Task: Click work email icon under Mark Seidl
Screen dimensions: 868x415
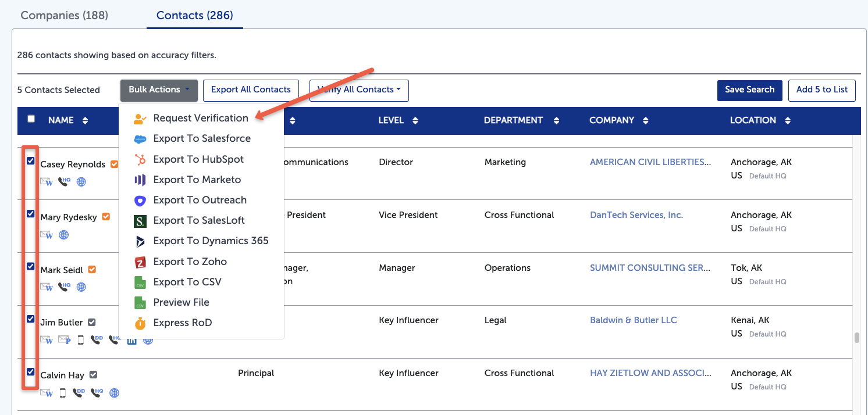Action: click(46, 287)
